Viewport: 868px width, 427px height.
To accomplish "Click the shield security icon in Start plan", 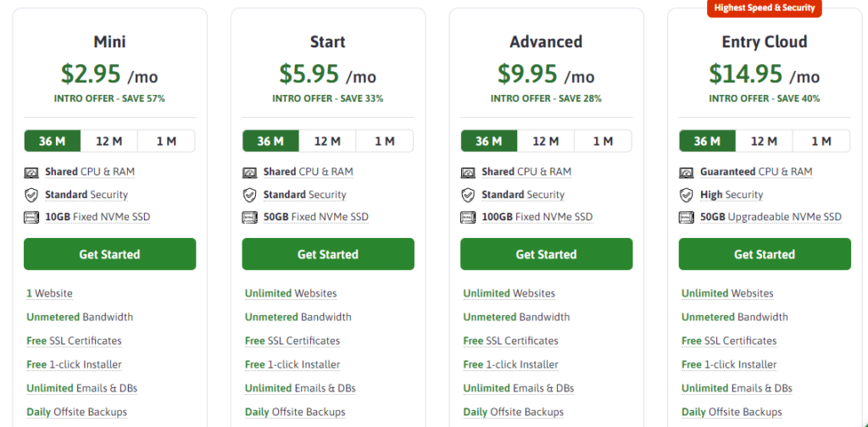I will tap(250, 195).
